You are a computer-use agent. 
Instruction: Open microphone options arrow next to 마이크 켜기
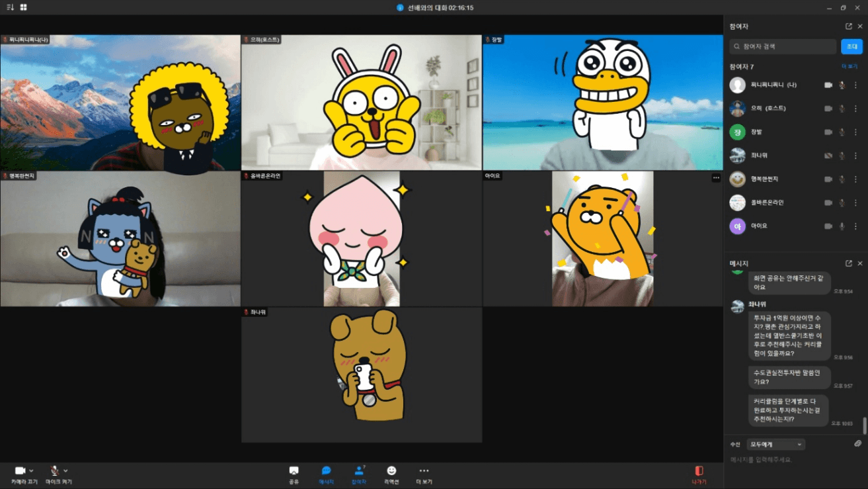65,470
